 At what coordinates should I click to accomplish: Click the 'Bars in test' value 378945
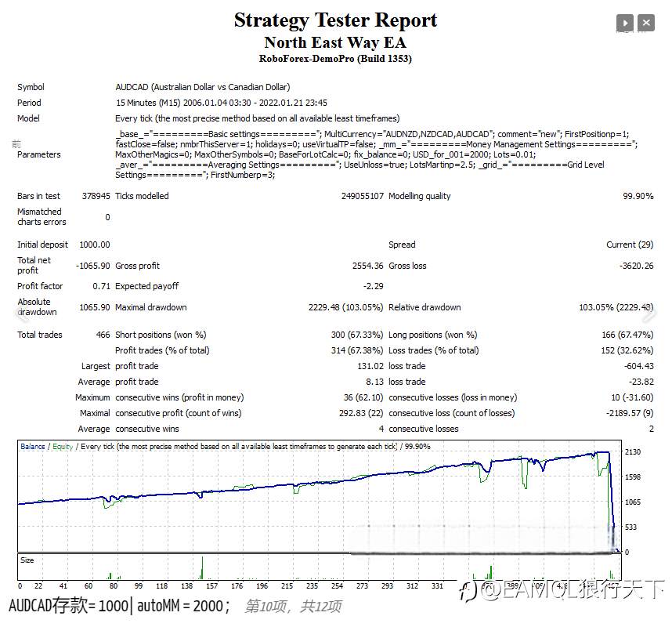click(96, 196)
